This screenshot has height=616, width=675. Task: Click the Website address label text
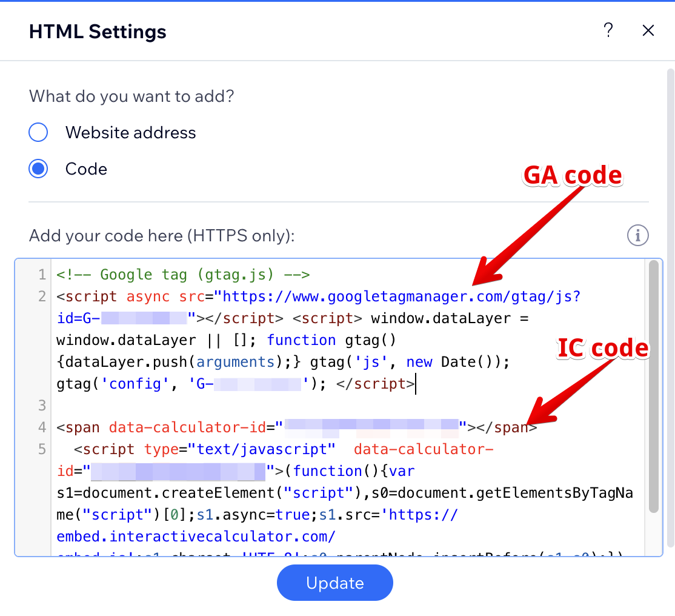(130, 132)
